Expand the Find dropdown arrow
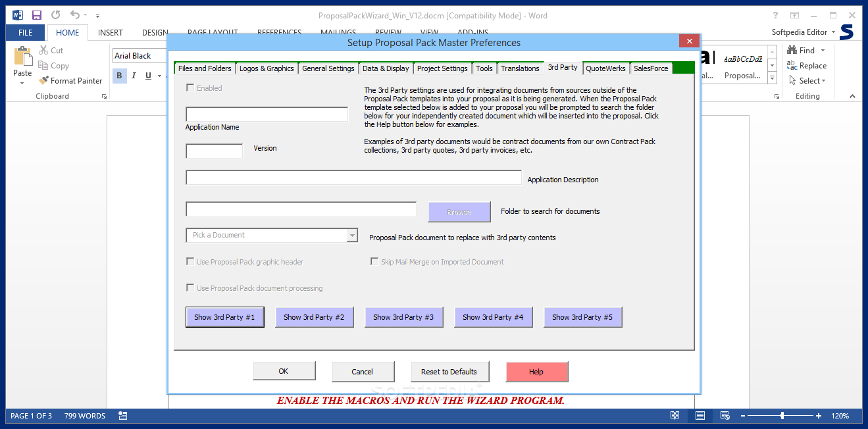Screen dimensions: 868x429 (x=822, y=50)
